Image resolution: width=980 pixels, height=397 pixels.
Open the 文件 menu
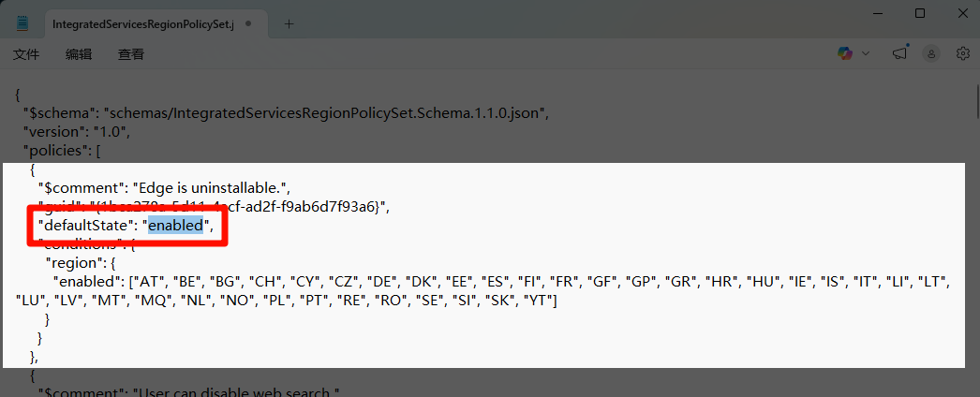click(26, 54)
